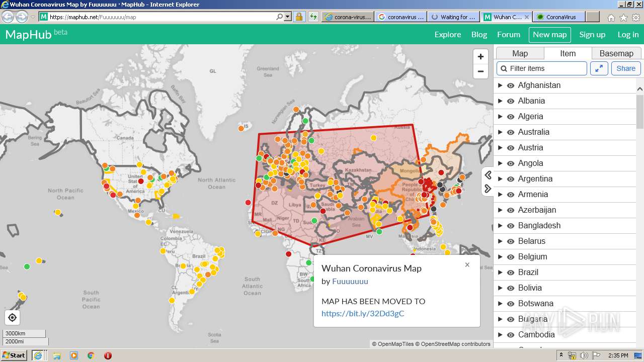Viewport: 644px width, 362px height.
Task: Expand the Algeria group
Action: [500, 117]
